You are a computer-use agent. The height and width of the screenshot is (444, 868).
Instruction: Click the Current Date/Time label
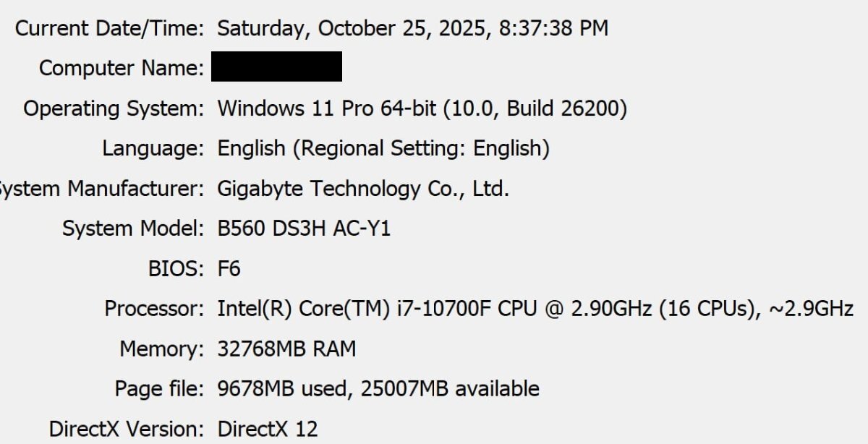[x=110, y=29]
